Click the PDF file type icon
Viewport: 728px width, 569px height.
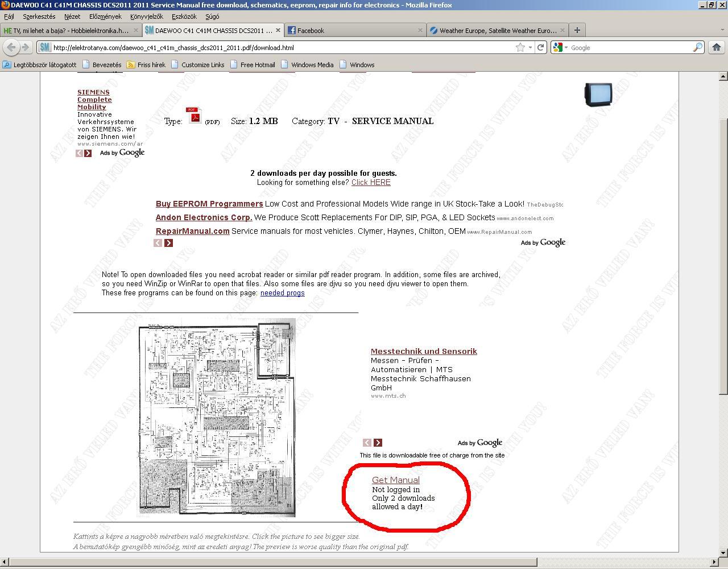pyautogui.click(x=195, y=116)
